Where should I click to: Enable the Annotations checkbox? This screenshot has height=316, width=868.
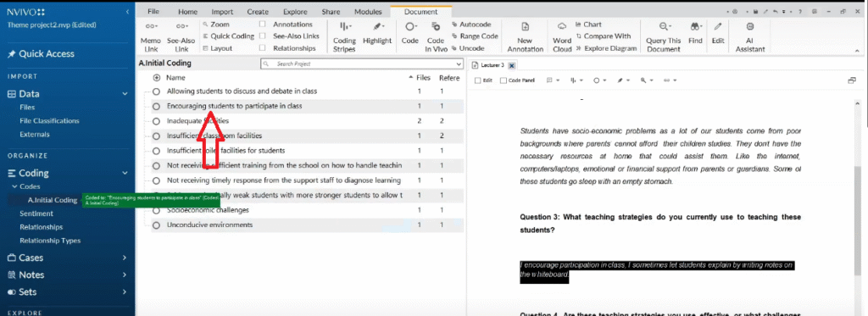point(263,25)
